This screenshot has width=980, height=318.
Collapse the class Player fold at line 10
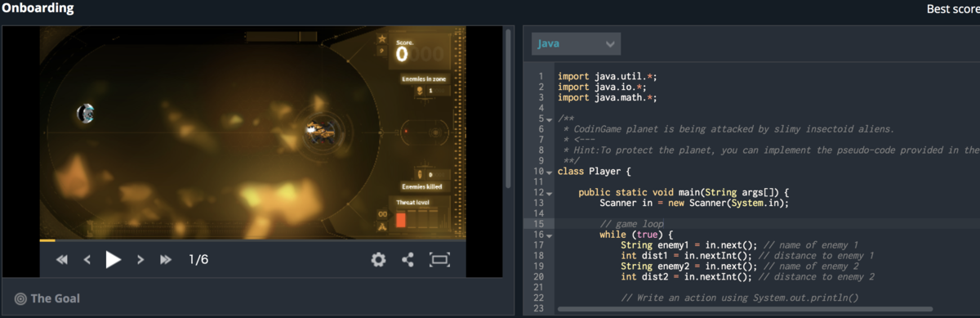[549, 172]
